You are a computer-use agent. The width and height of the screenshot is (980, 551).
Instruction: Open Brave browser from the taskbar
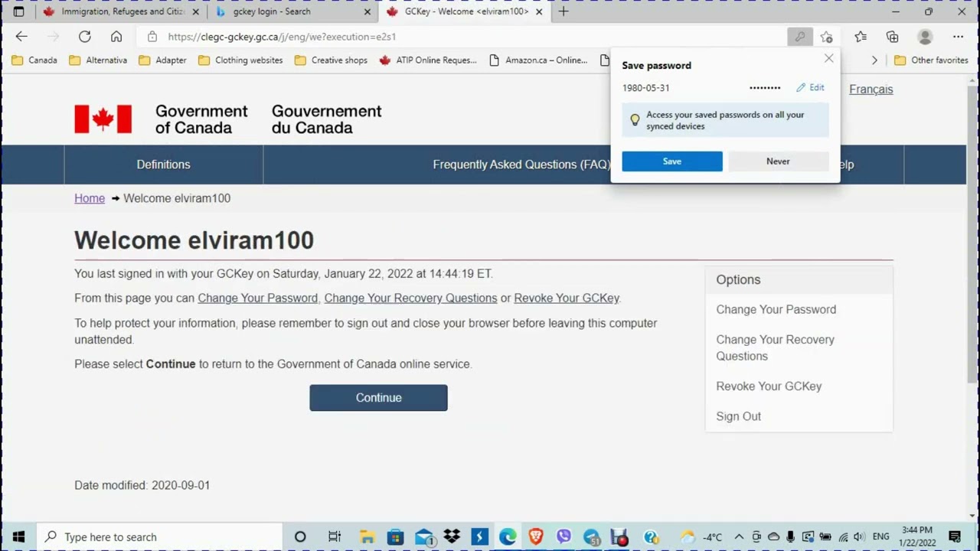pos(536,536)
